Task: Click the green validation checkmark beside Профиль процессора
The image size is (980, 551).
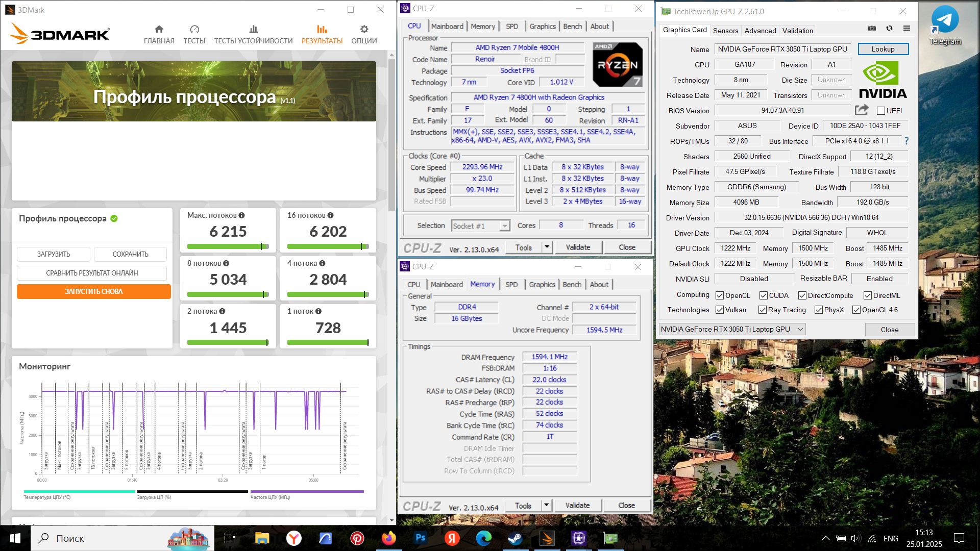Action: click(114, 218)
